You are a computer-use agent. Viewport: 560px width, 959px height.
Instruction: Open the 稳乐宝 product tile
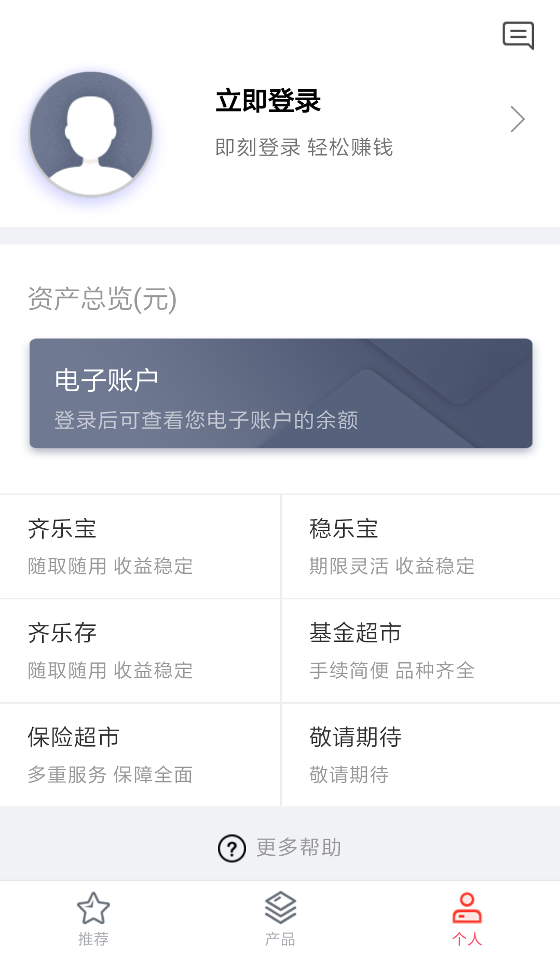(x=421, y=546)
